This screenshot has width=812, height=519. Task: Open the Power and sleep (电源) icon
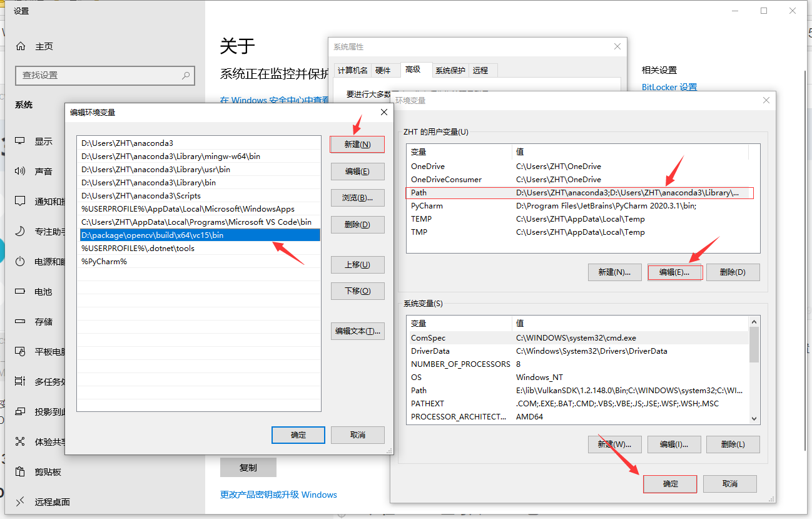[x=21, y=262]
